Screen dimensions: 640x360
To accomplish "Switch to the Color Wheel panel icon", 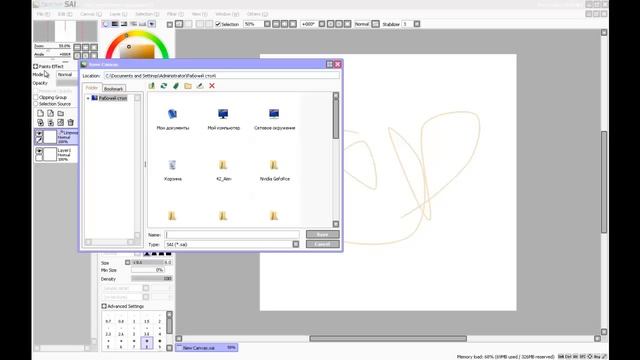I will 106,24.
